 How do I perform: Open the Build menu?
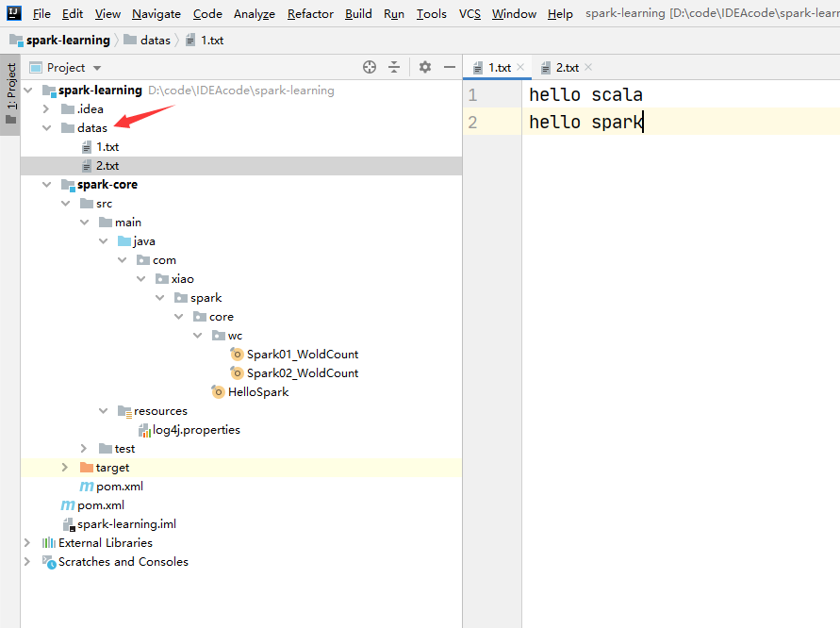358,13
